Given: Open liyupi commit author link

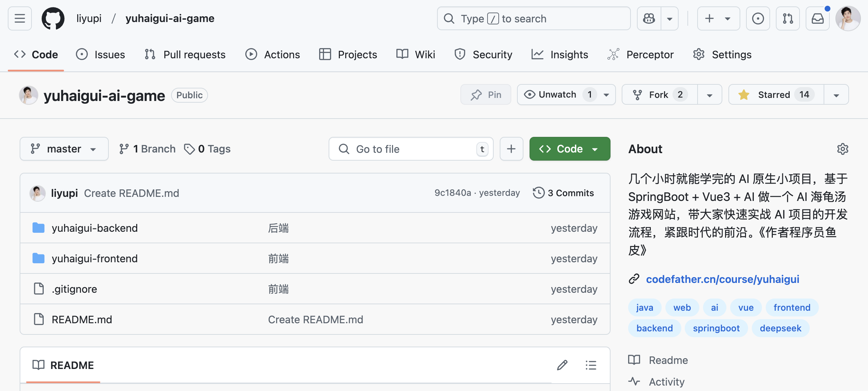Looking at the screenshot, I should click(x=64, y=193).
